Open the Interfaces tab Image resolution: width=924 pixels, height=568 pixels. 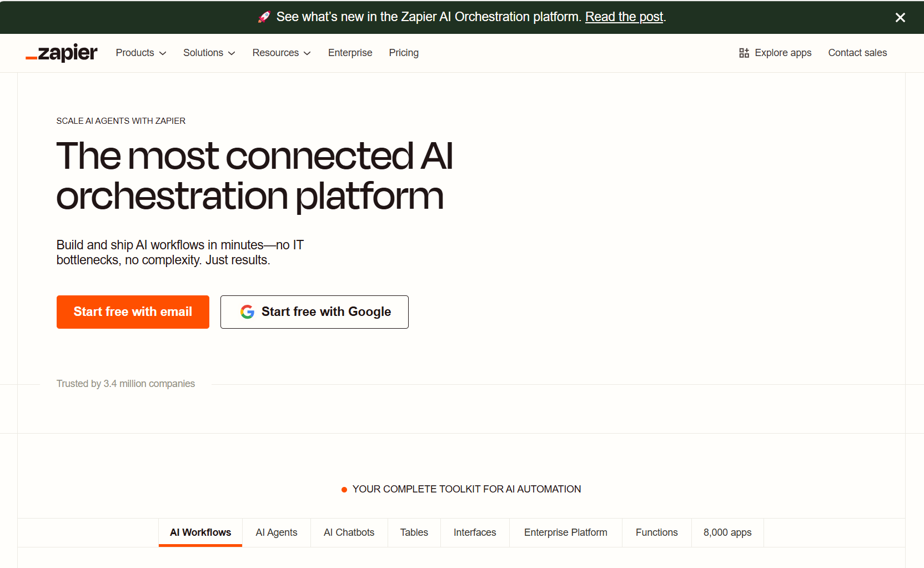(475, 532)
